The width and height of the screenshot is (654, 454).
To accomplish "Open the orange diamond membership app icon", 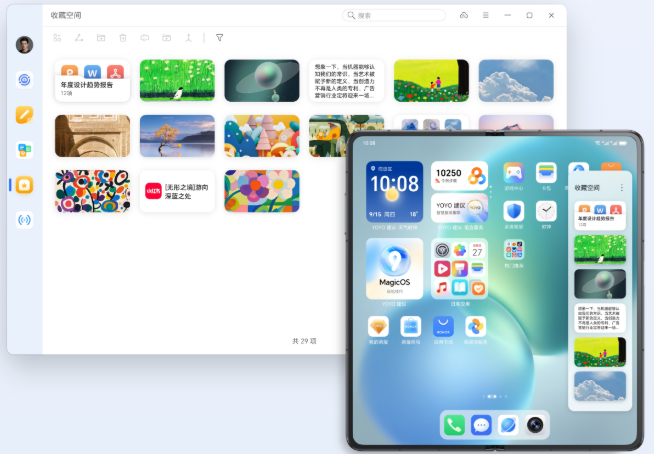I will pyautogui.click(x=378, y=326).
